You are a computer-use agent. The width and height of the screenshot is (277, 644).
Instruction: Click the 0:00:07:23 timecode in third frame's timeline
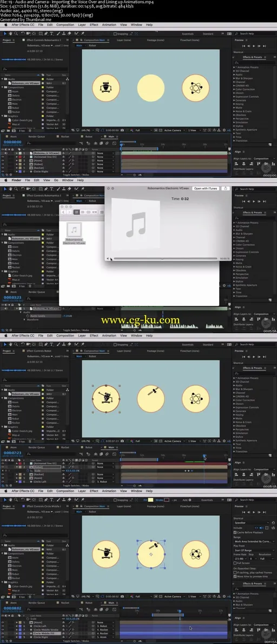tap(12, 453)
